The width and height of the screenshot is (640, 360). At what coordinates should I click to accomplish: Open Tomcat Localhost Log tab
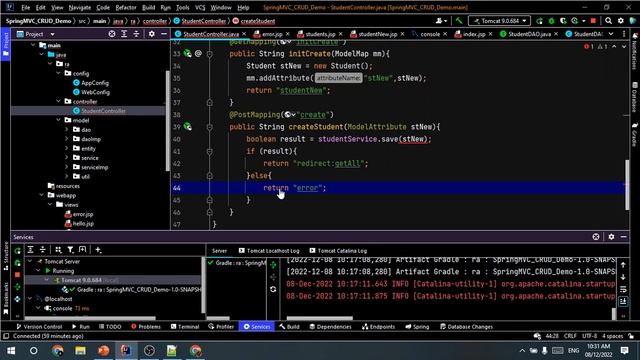click(269, 251)
